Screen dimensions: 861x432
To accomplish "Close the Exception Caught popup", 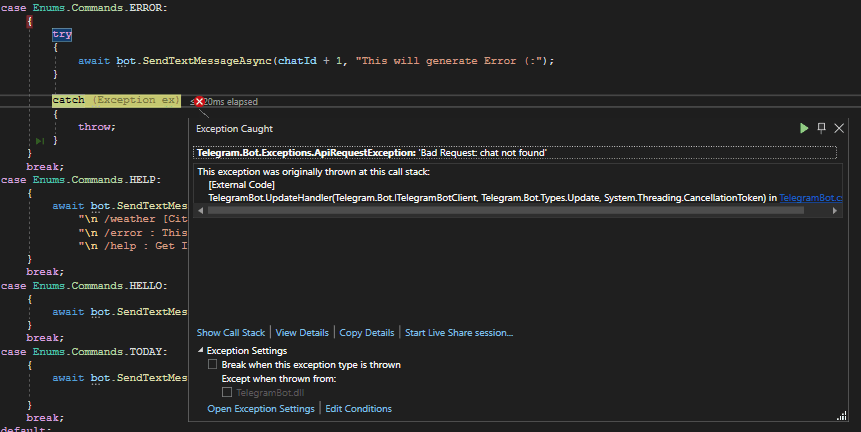I will pos(839,128).
